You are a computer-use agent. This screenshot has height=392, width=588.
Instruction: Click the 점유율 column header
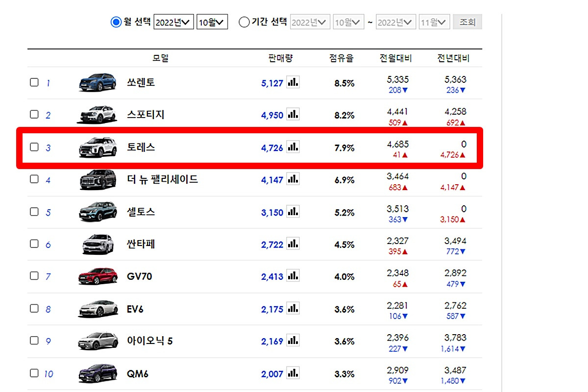click(x=341, y=58)
